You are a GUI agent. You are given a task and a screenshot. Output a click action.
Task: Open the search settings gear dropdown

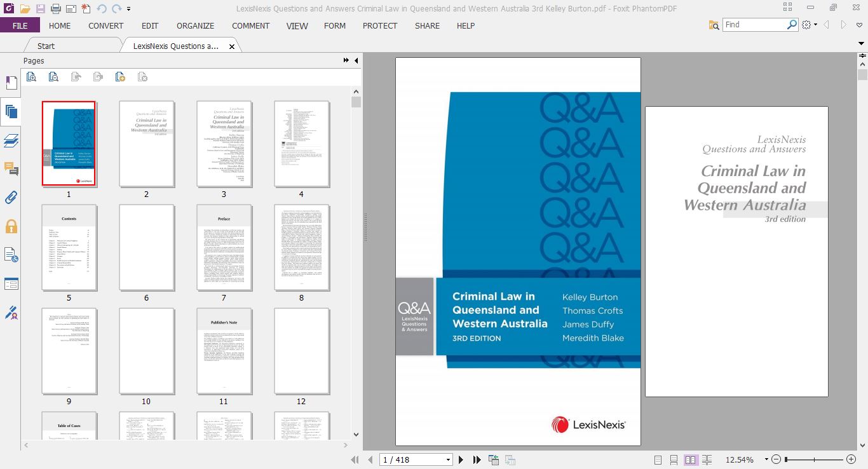(809, 25)
